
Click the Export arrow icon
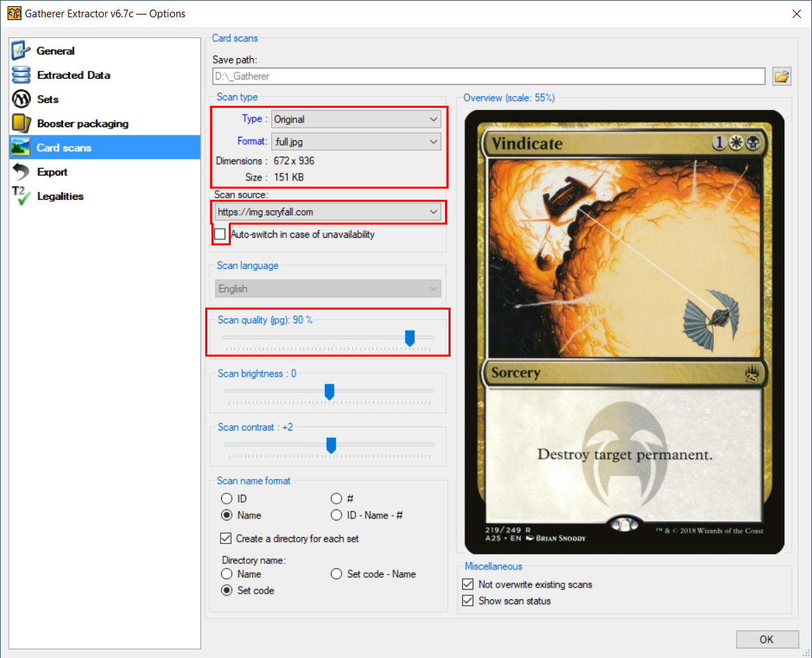[x=21, y=172]
